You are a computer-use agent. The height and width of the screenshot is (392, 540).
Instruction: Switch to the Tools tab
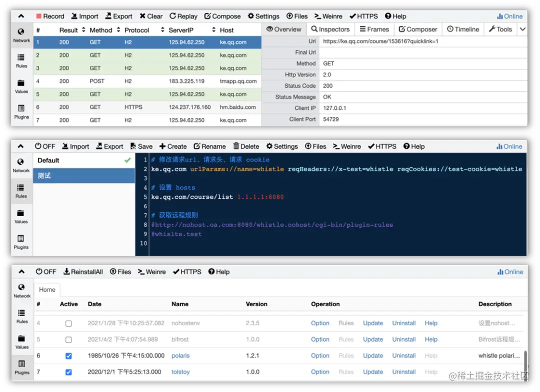pos(500,29)
